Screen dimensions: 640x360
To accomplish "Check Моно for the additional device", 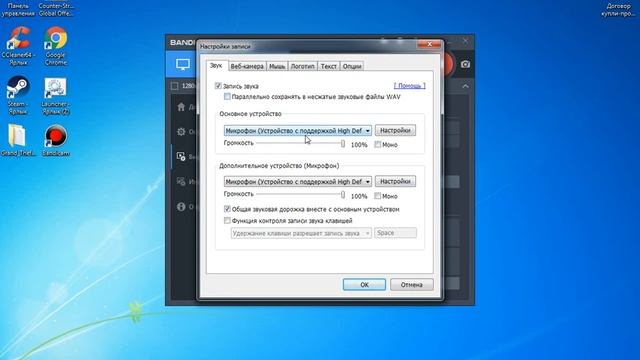I will [378, 196].
